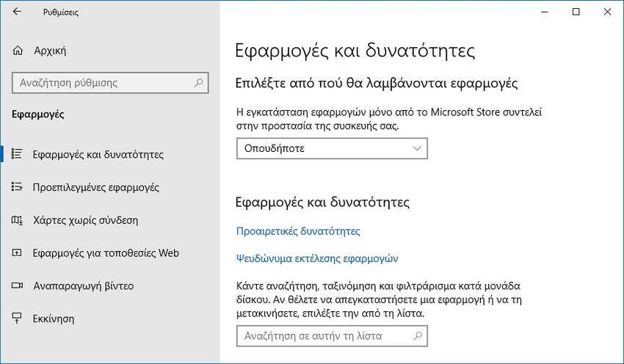Open Ψευδώνυμα εκτέλεσης εφαρμογών link

coord(317,258)
